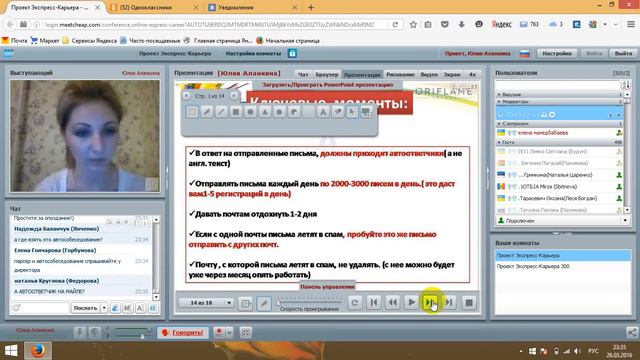Switch to the Экран tab
Viewport: 640px width, 360px height.
pos(452,75)
